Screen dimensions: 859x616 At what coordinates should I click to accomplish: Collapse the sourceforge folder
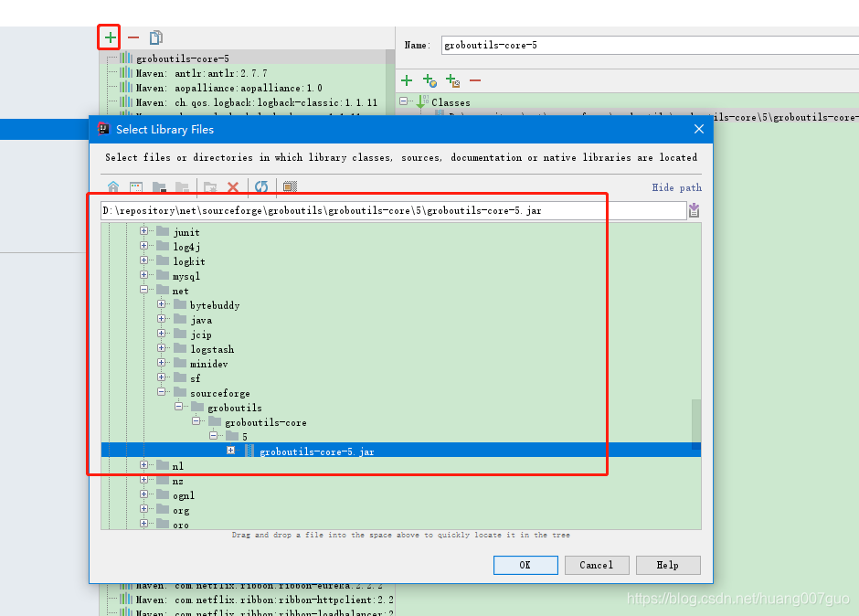point(161,391)
